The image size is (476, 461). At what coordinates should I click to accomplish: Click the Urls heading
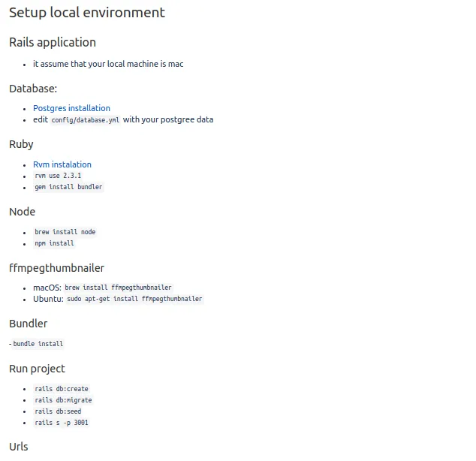(x=19, y=447)
